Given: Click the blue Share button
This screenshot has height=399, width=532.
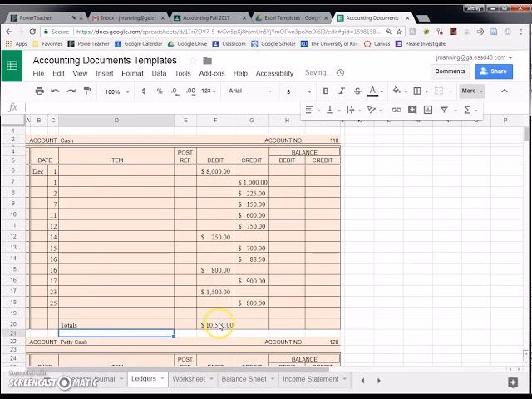Looking at the screenshot, I should point(493,71).
